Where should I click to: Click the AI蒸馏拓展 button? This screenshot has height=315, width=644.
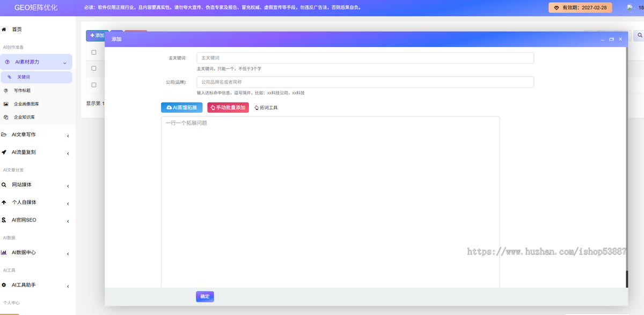182,107
